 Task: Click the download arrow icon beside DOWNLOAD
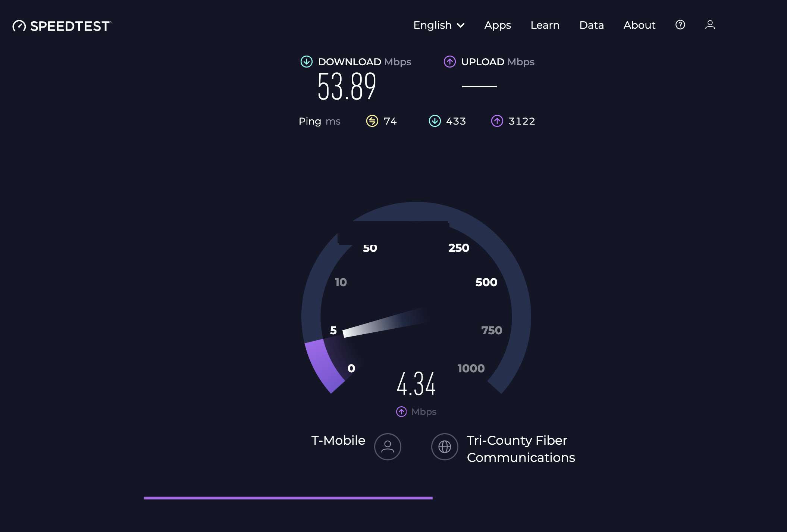pyautogui.click(x=307, y=62)
